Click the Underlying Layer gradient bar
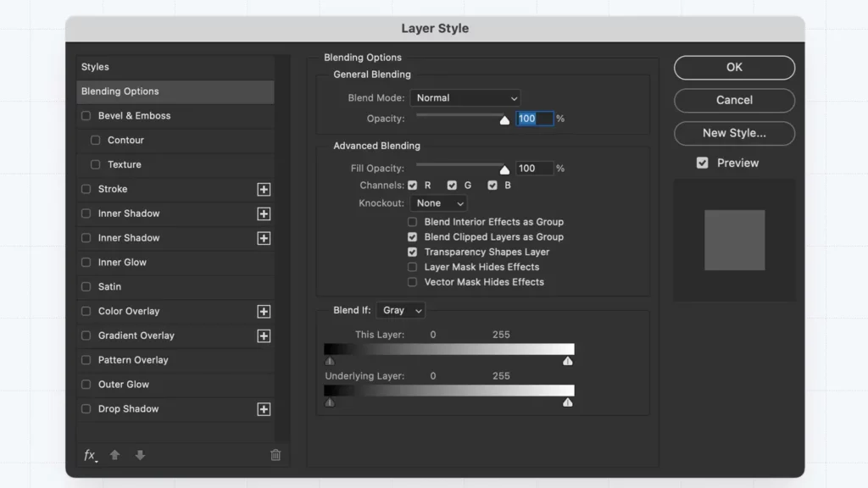This screenshot has height=488, width=868. [449, 391]
